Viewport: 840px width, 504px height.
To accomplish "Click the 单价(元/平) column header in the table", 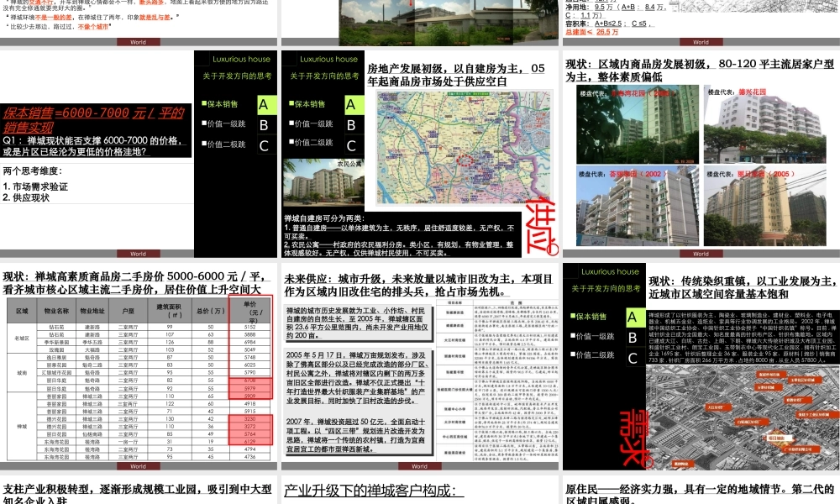I will tap(250, 312).
